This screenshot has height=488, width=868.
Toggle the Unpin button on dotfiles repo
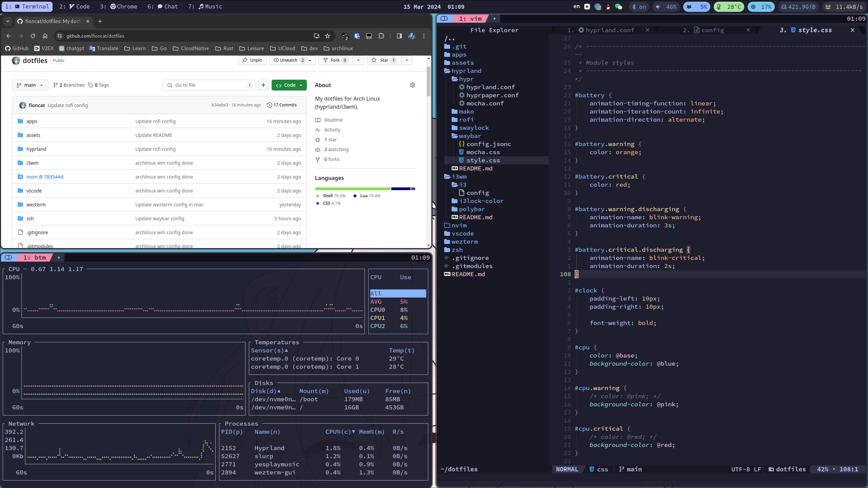(252, 60)
